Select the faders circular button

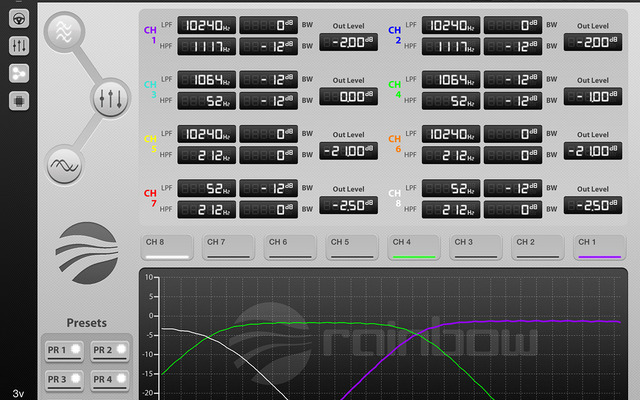[x=109, y=98]
